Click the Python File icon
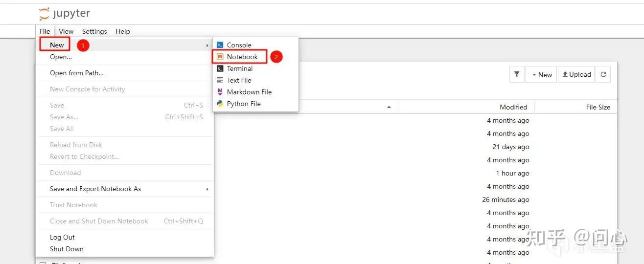644x264 pixels. [x=220, y=104]
